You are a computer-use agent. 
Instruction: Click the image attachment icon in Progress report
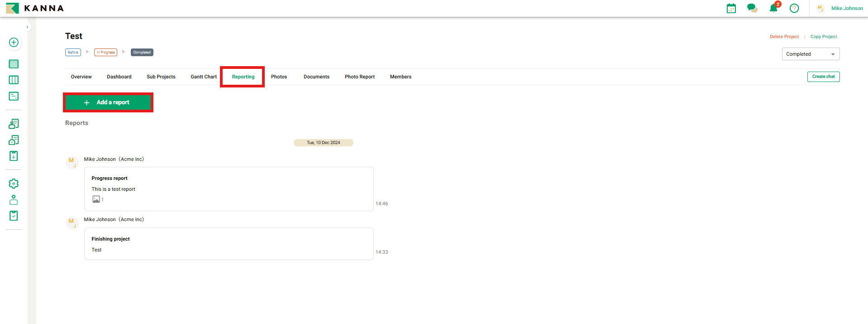(96, 199)
